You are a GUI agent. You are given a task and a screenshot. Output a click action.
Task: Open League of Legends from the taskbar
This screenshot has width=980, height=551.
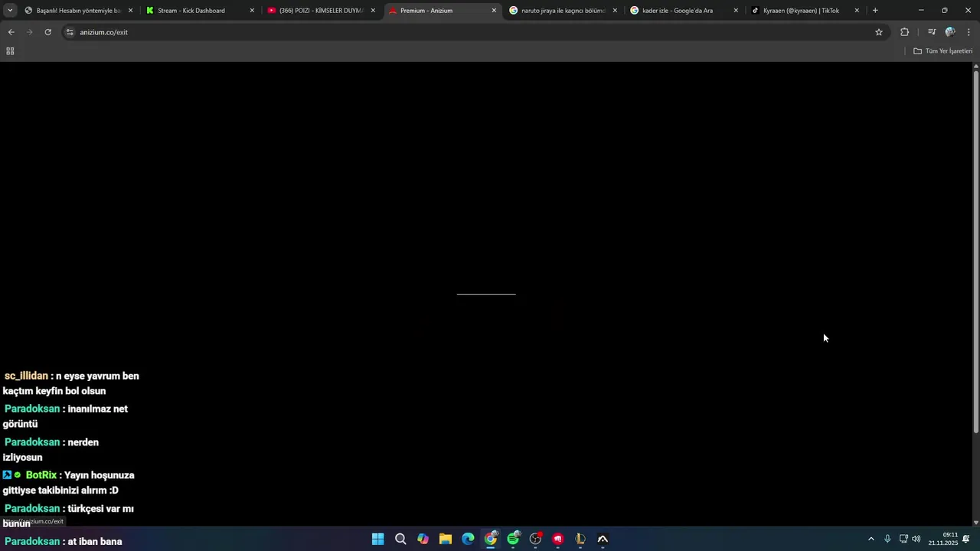click(580, 539)
